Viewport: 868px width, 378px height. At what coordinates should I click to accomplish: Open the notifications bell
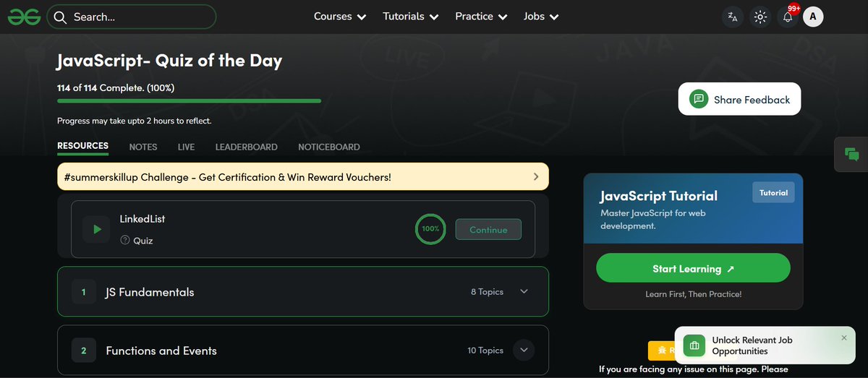788,17
